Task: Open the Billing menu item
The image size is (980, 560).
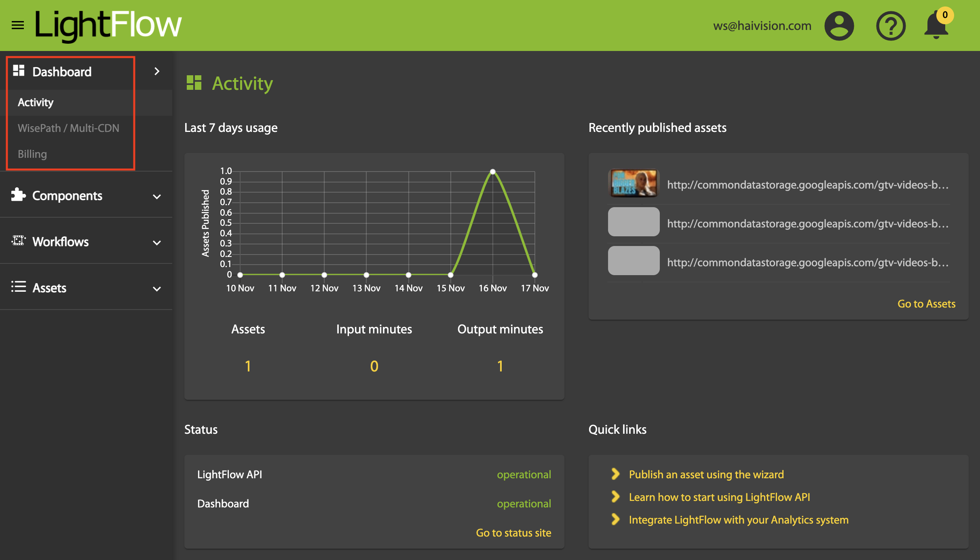Action: tap(32, 154)
